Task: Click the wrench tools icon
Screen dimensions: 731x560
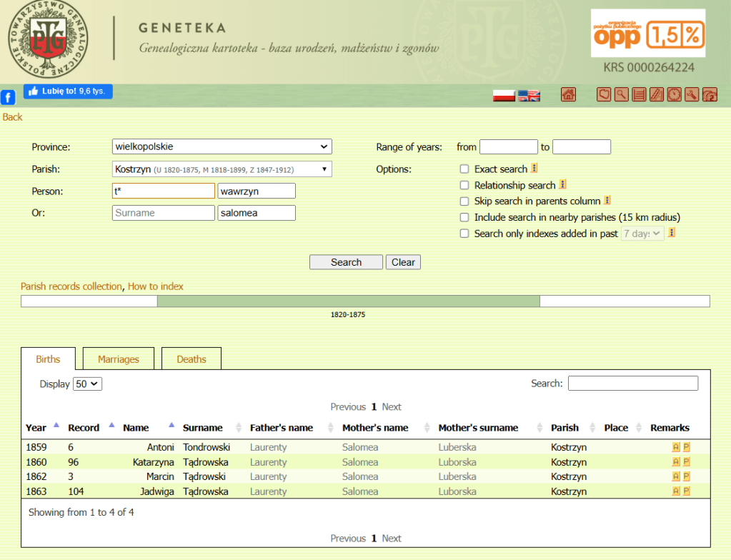Action: pos(691,95)
